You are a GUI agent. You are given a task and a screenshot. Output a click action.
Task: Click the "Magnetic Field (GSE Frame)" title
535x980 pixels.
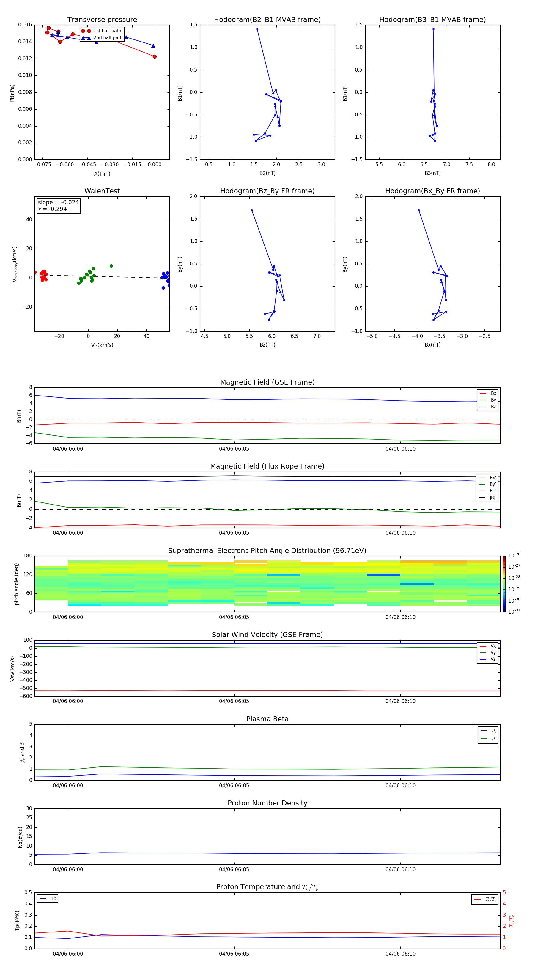267,382
